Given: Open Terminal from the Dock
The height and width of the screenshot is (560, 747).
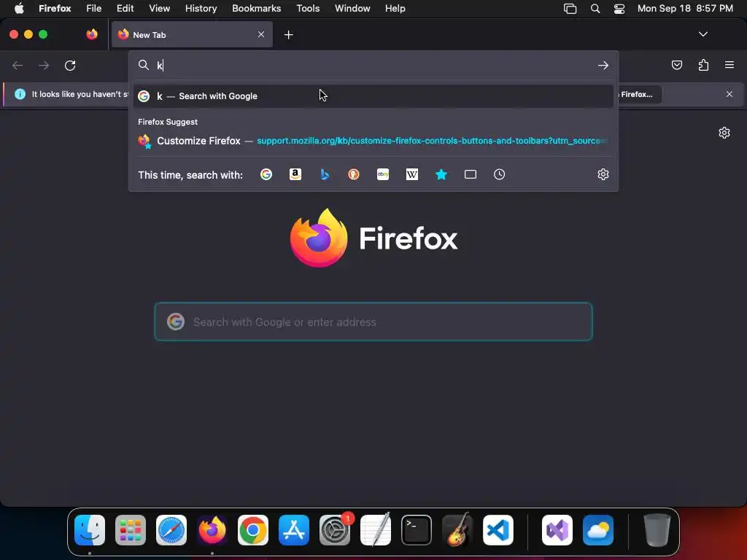Looking at the screenshot, I should pos(417,530).
